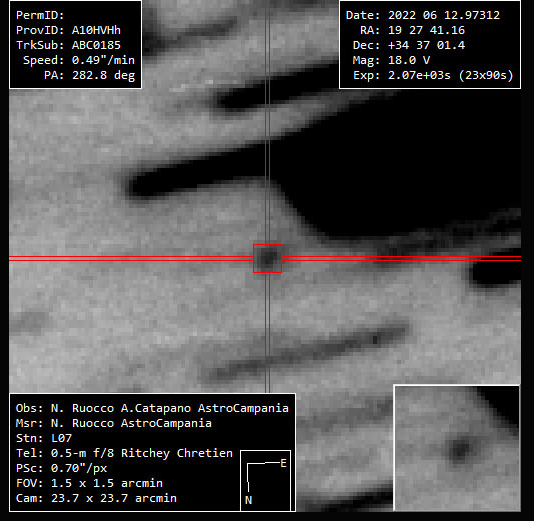
Task: Click the Date value 2022 06 12.97312
Action: tap(444, 15)
